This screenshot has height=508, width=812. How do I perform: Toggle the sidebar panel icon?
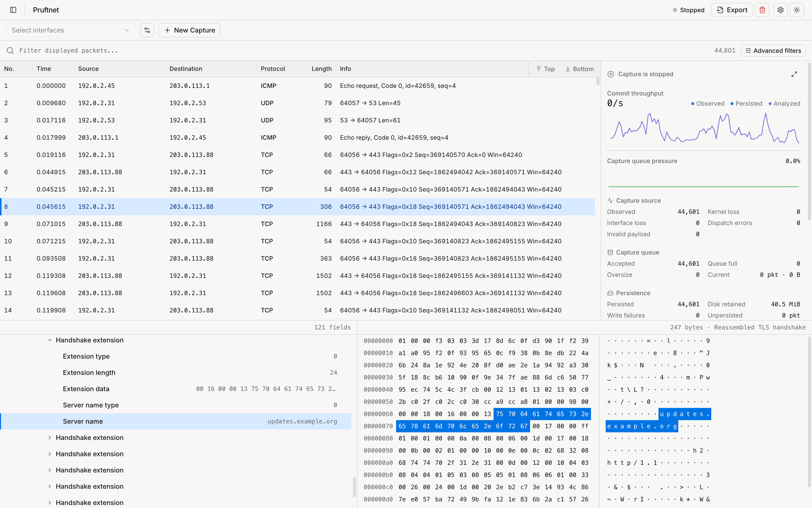click(x=13, y=10)
